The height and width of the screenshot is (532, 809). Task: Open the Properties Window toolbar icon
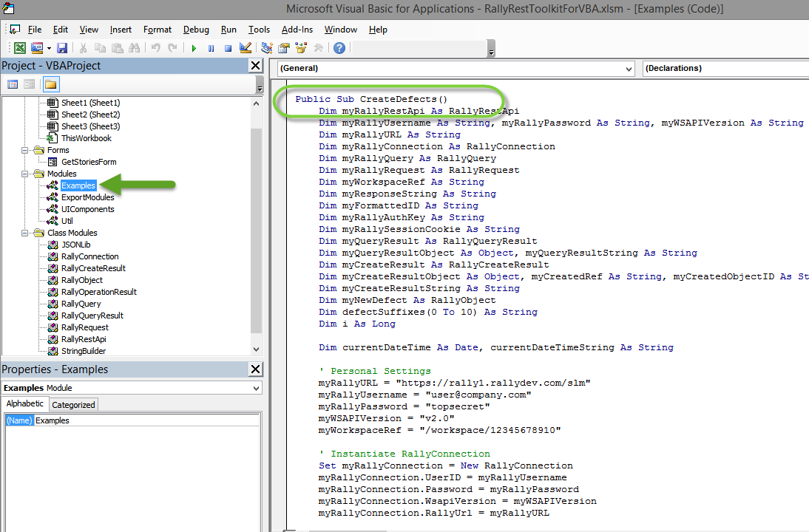coord(284,48)
